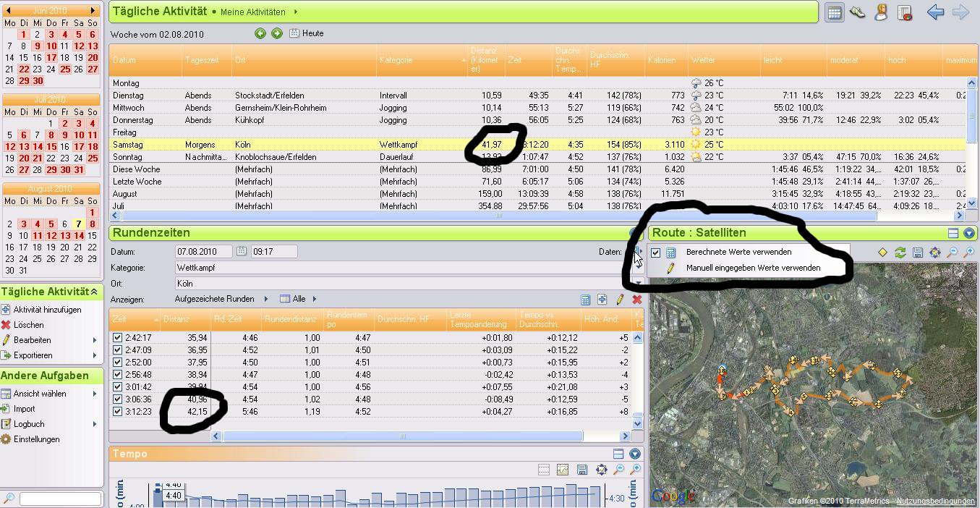The height and width of the screenshot is (508, 980).
Task: Open the athlete profile icon view
Action: click(881, 12)
